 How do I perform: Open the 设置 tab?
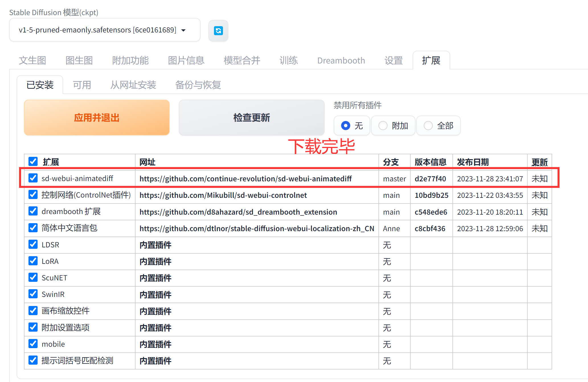(393, 60)
